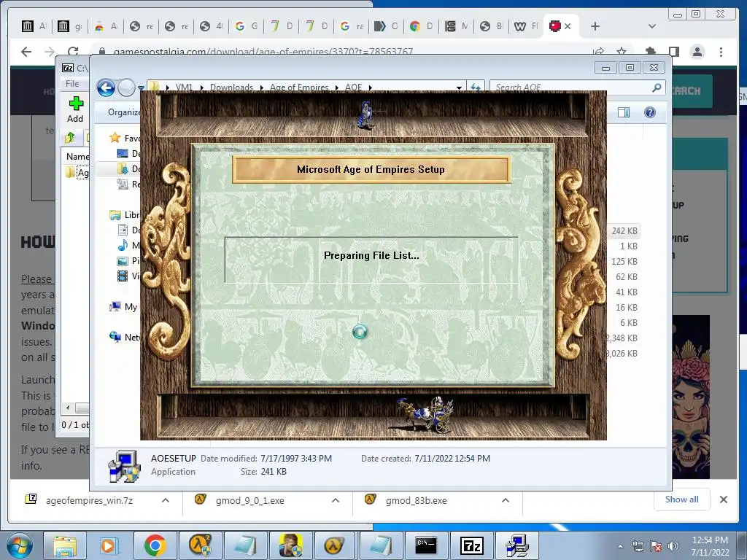The image size is (747, 560).
Task: Switch to the first Chrome tab
Action: point(35,26)
